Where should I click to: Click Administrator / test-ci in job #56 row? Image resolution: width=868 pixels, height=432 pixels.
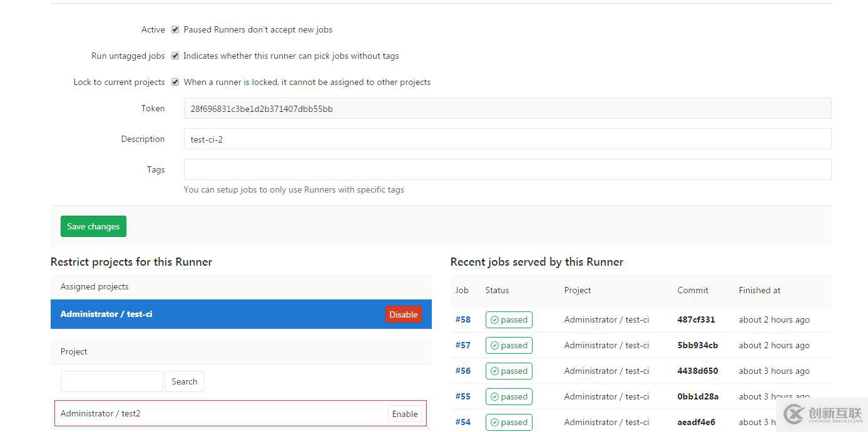[606, 371]
